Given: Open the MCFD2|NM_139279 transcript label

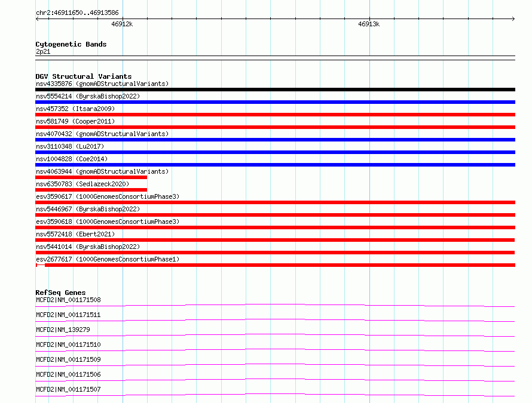Looking at the screenshot, I should pyautogui.click(x=63, y=330).
